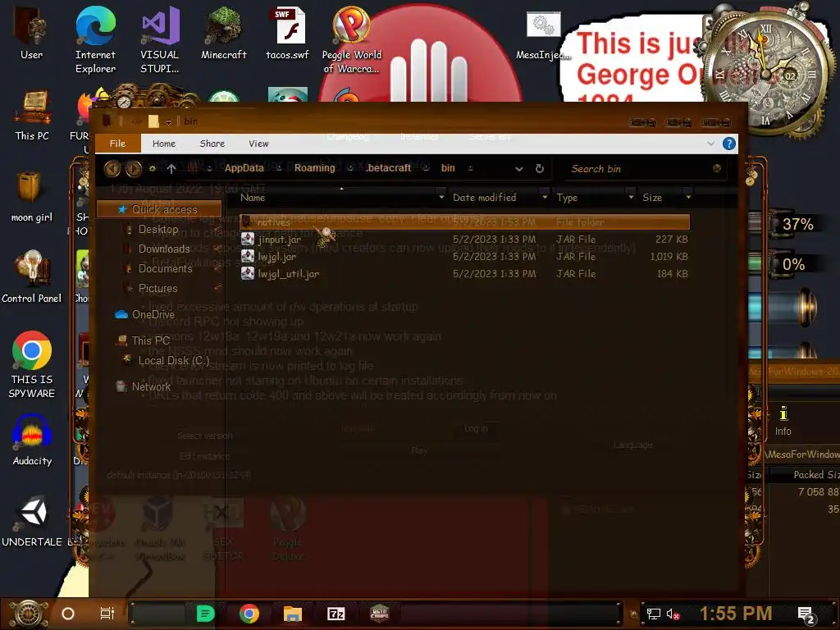This screenshot has height=630, width=840.
Task: Open the User desktop icon
Action: [31, 33]
